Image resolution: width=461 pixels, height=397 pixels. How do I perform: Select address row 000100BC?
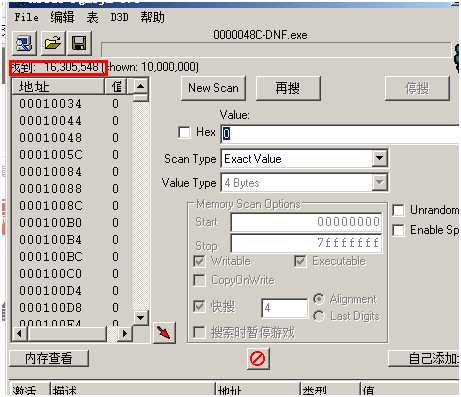pos(72,257)
